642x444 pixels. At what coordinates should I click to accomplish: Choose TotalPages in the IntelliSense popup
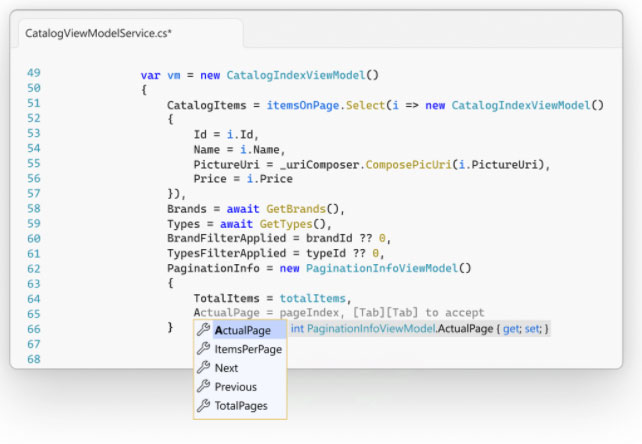[x=241, y=406]
